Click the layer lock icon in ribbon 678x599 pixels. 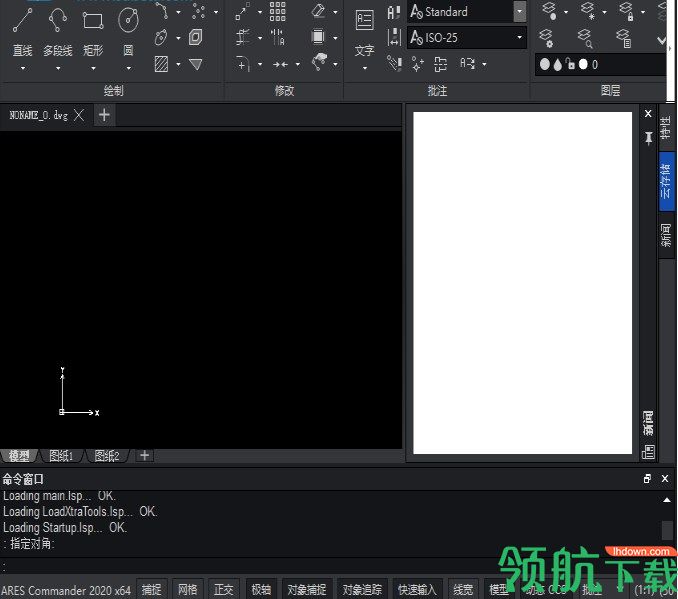click(627, 11)
